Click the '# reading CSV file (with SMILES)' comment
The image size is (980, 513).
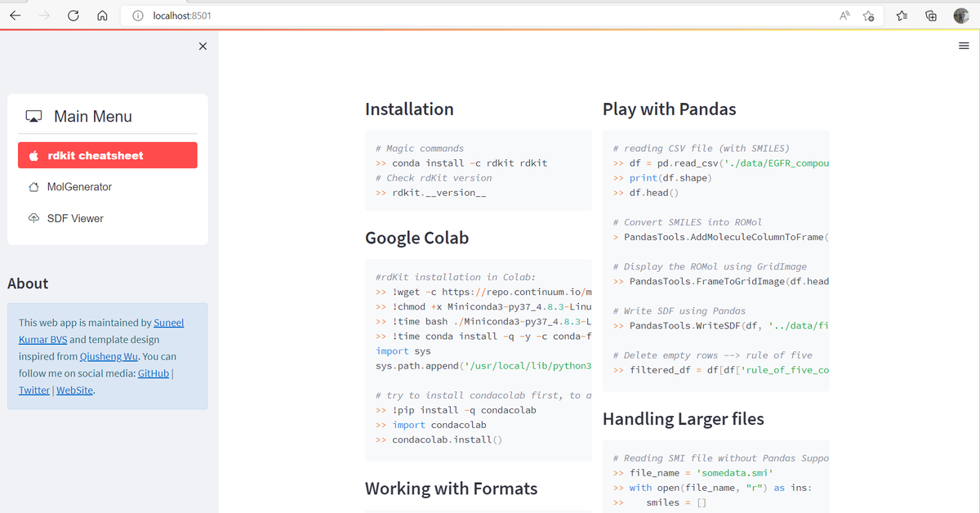[x=702, y=149]
